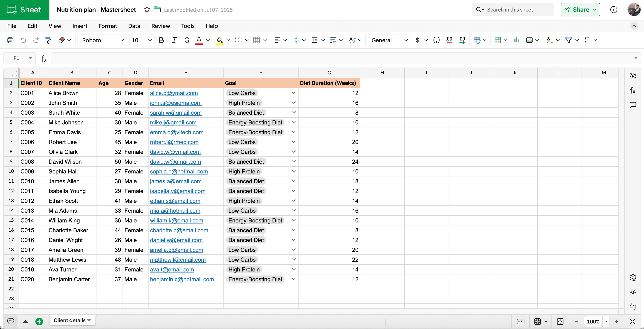Open the General number format dropdown

click(x=390, y=40)
